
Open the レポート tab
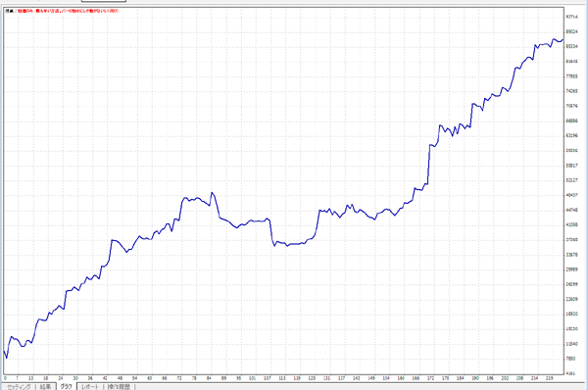89,387
